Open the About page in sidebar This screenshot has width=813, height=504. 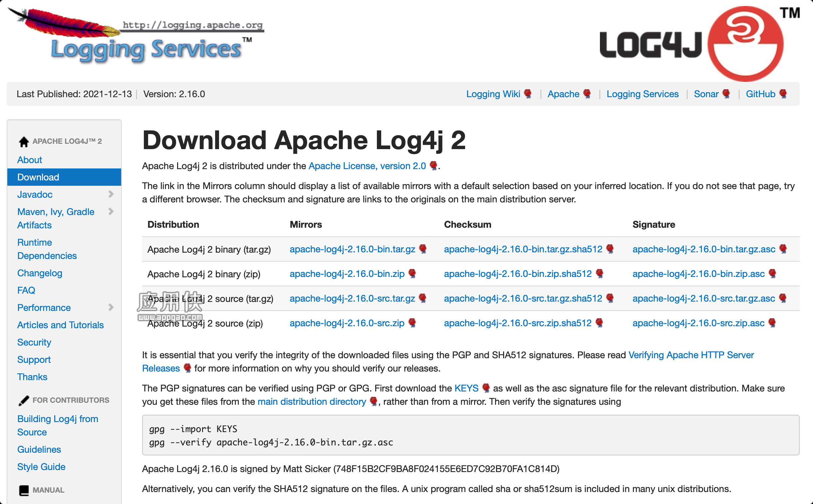pos(30,160)
